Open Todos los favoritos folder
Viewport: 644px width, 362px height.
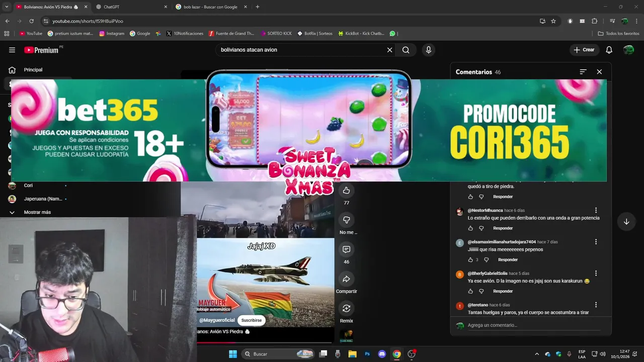point(619,34)
